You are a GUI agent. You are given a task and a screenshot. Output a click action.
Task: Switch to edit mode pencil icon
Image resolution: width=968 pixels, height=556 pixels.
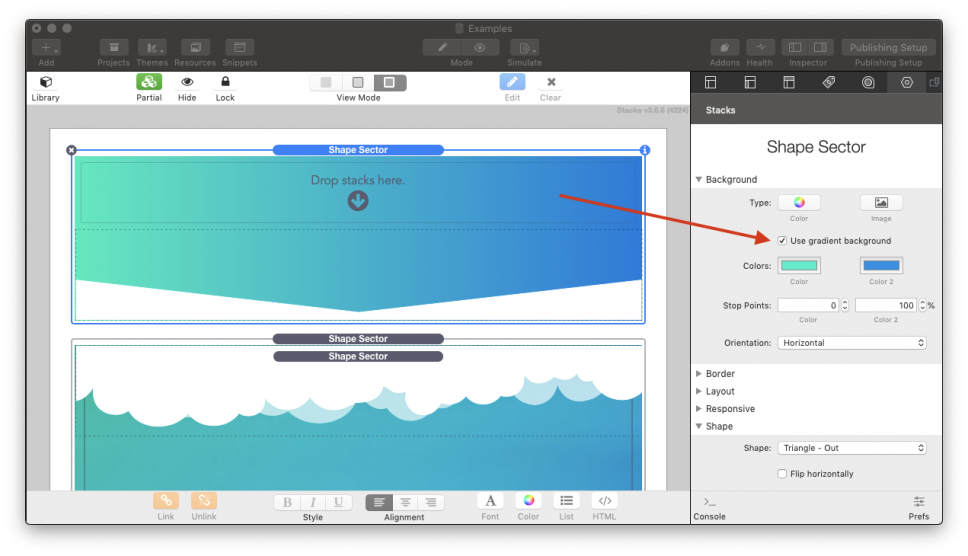click(443, 48)
